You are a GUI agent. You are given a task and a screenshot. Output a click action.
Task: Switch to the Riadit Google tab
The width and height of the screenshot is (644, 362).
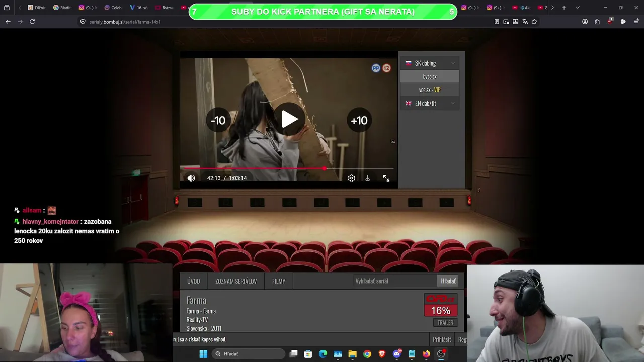[x=62, y=8]
